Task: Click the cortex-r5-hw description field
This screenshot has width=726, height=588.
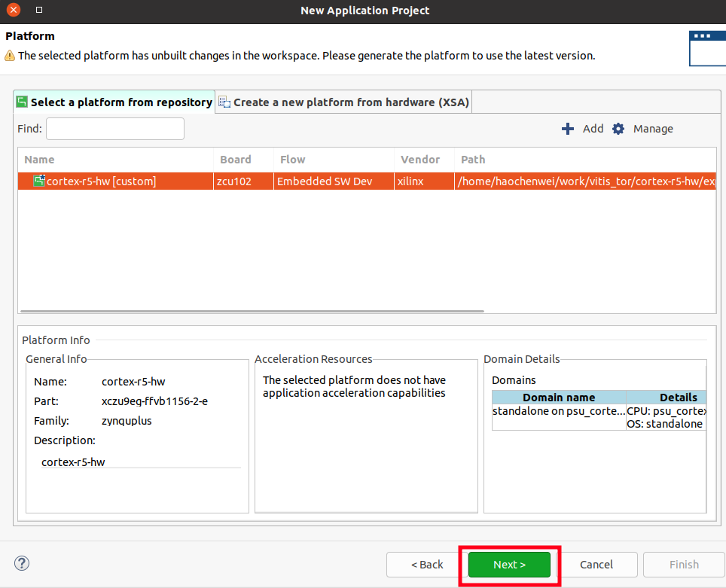Action: 141,462
